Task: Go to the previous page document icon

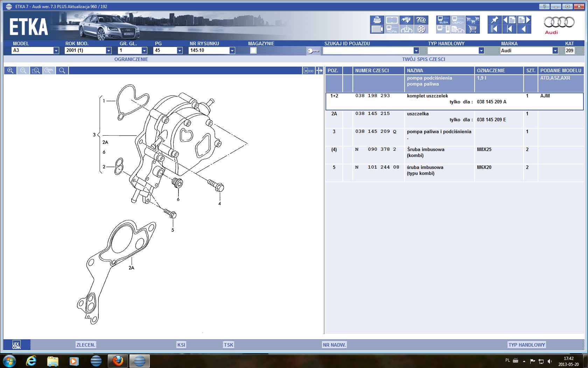Action: [509, 20]
